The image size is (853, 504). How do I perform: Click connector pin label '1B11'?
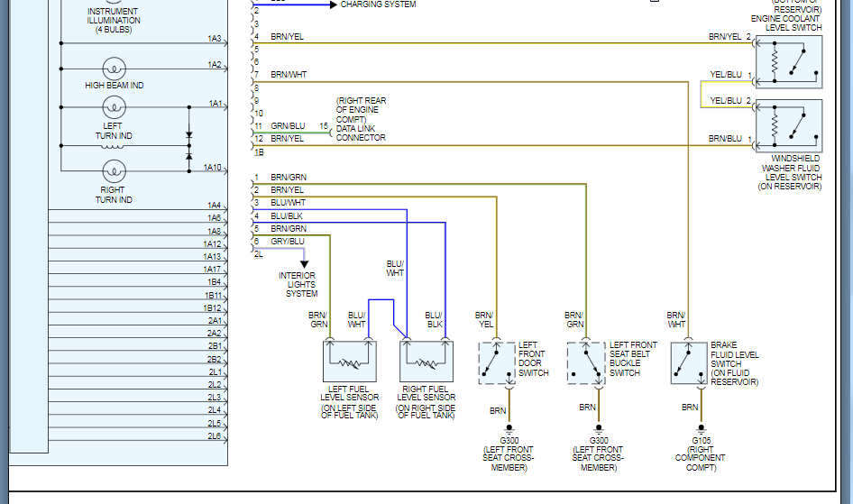213,296
